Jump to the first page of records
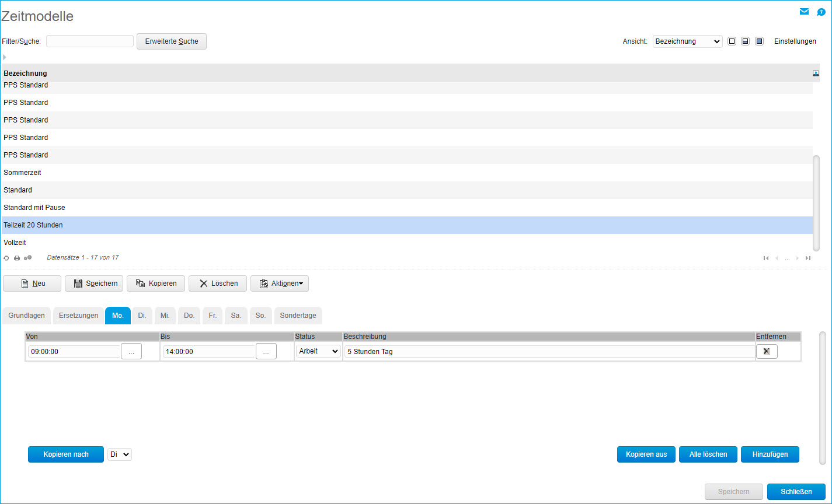This screenshot has width=832, height=504. (766, 258)
